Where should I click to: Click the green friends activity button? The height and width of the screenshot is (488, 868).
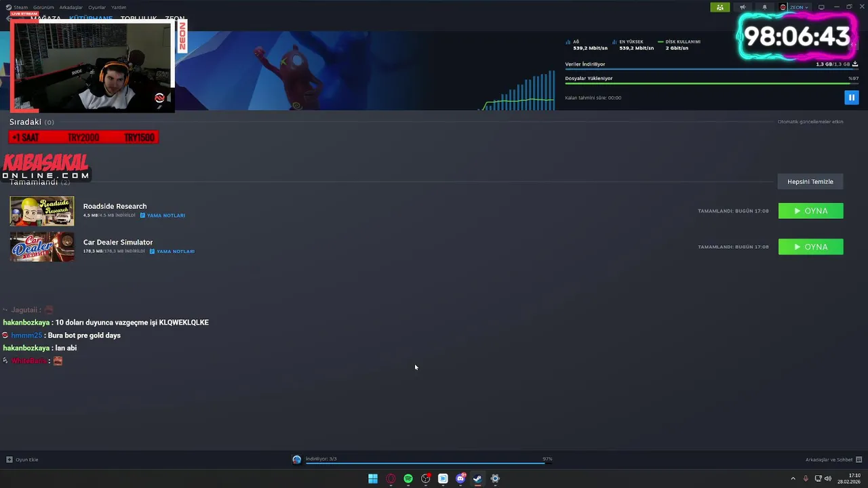719,7
